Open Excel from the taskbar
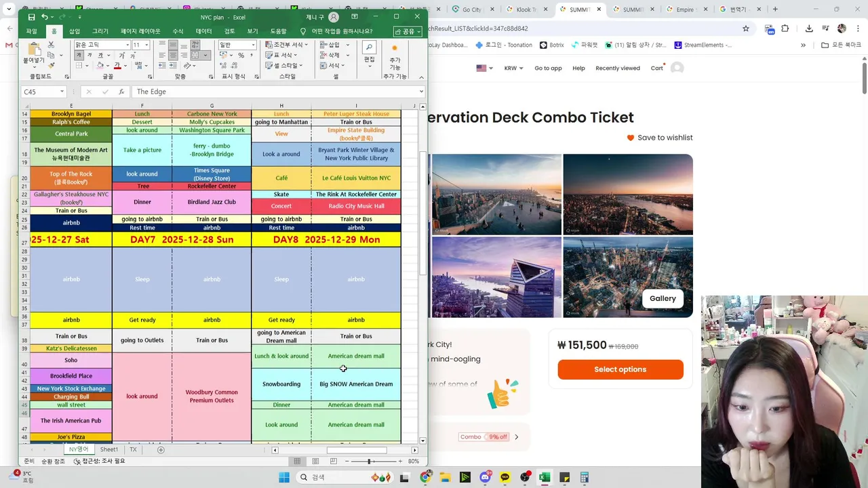Viewport: 868px width, 488px height. 545,477
